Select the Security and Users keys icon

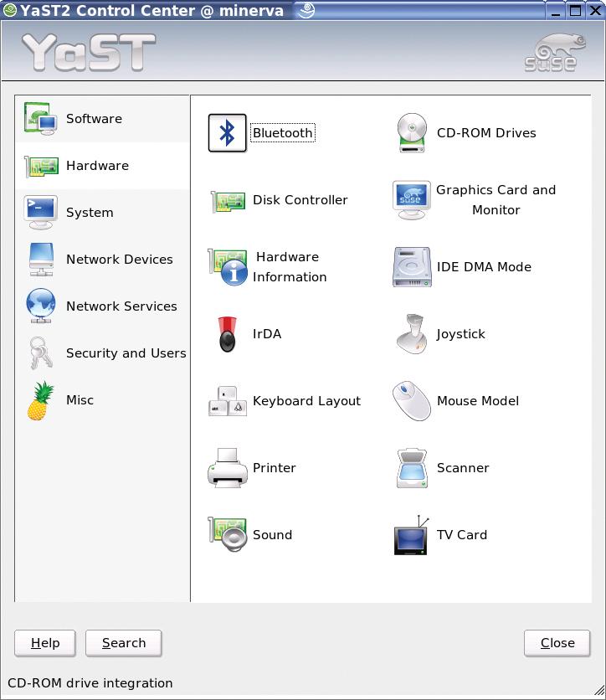pyautogui.click(x=41, y=353)
